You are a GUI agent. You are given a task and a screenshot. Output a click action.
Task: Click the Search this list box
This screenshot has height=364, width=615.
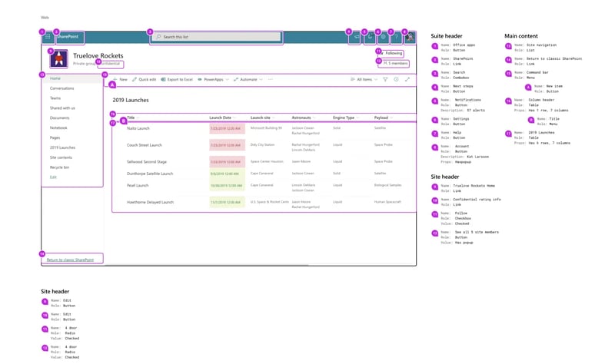(215, 37)
